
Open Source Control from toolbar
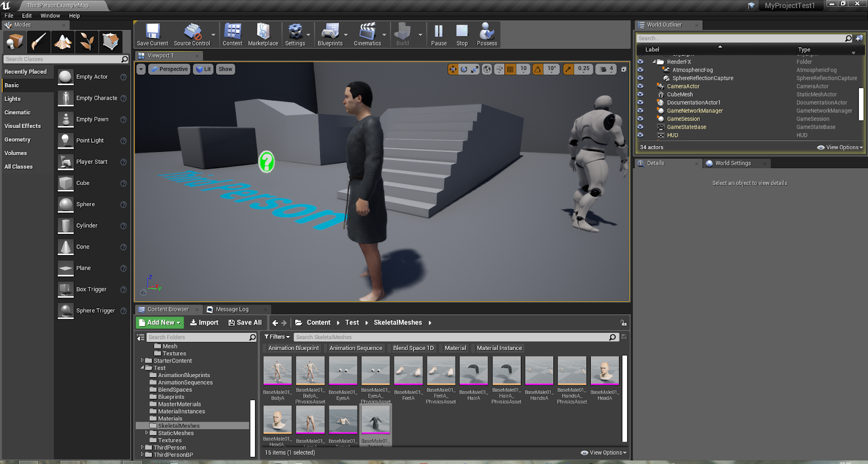click(x=192, y=35)
